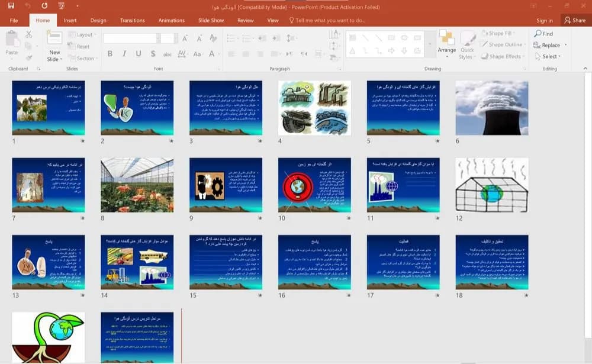Click the New Slide icon

coord(54,38)
